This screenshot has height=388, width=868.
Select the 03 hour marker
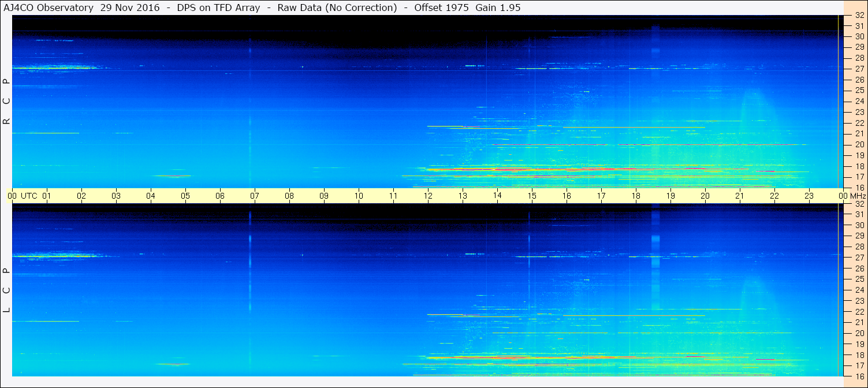[116, 196]
